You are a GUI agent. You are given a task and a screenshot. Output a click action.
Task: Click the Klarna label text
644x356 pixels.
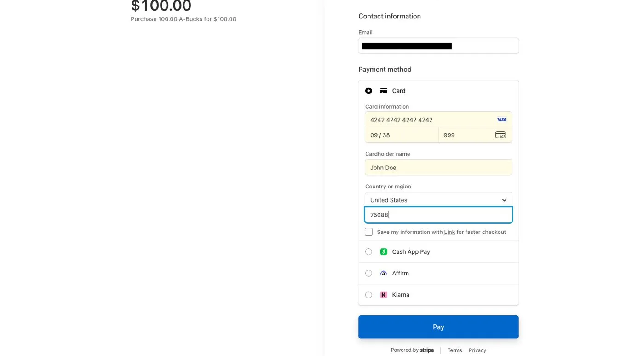pyautogui.click(x=401, y=295)
